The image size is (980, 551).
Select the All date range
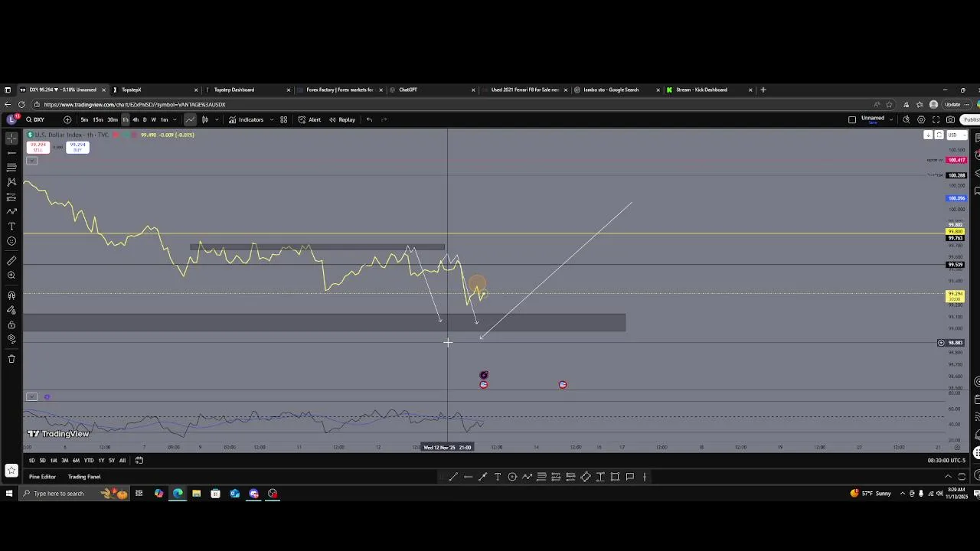[x=122, y=460]
